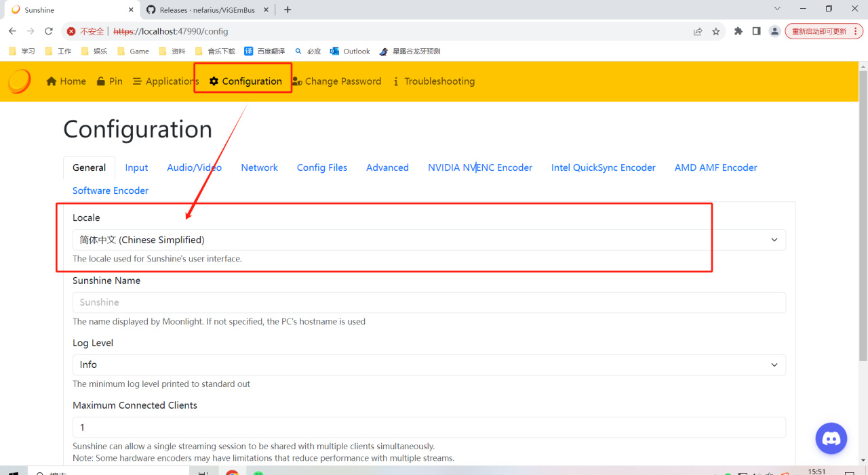Switch to the Network tab
Viewport: 868px width, 475px height.
click(x=260, y=167)
